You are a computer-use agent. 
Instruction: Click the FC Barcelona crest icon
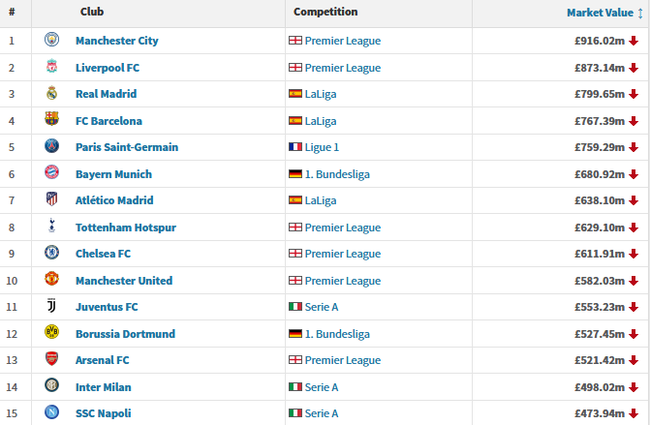(52, 121)
